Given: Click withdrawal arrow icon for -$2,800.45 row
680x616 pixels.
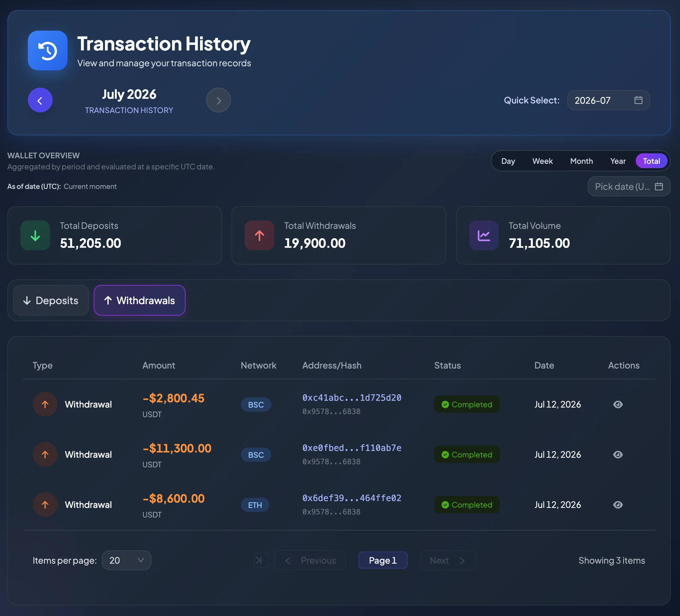Looking at the screenshot, I should click(45, 404).
